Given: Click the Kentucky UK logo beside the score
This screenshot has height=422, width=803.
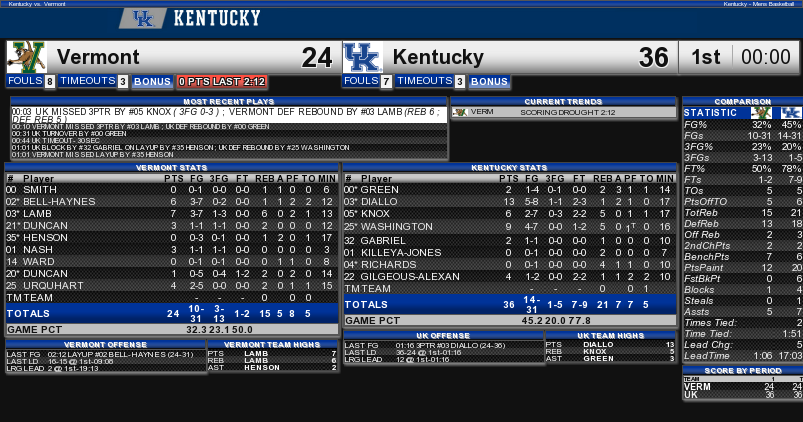Looking at the screenshot, I should tap(361, 57).
